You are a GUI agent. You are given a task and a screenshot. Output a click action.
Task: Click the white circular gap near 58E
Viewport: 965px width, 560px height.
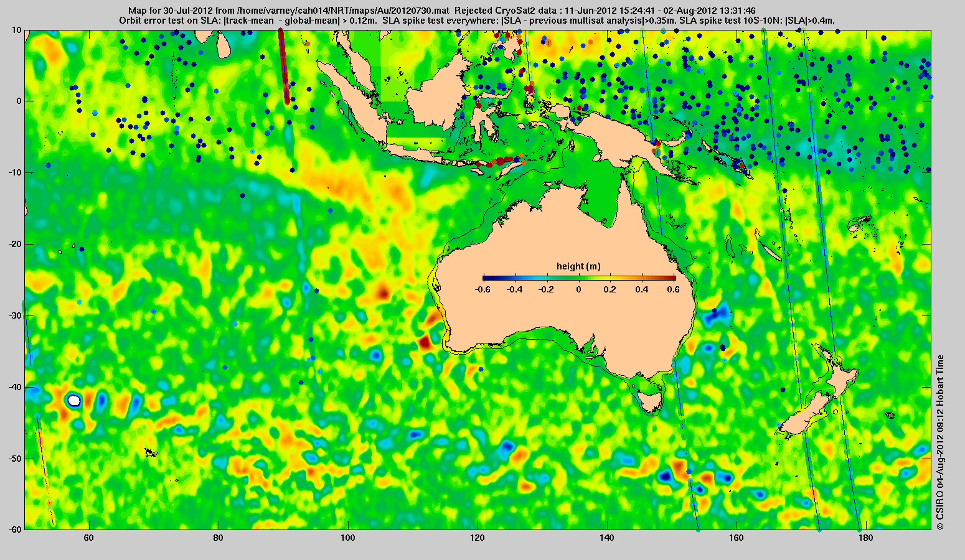click(x=74, y=400)
